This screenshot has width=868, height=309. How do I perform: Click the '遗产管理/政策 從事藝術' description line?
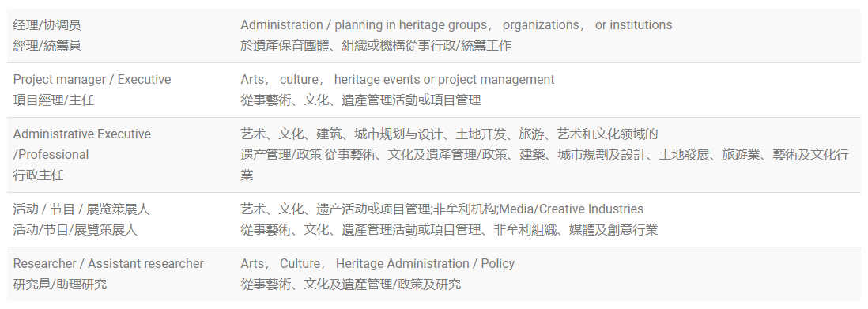545,155
